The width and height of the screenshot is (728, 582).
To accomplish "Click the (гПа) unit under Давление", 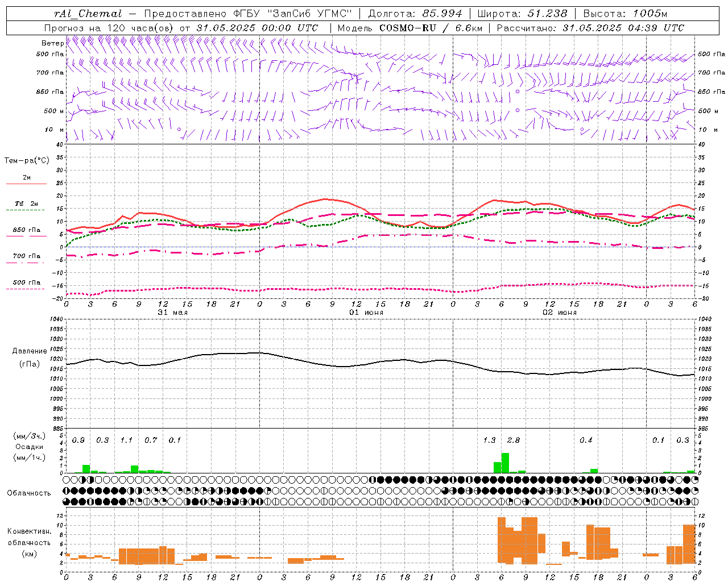I will tap(30, 364).
